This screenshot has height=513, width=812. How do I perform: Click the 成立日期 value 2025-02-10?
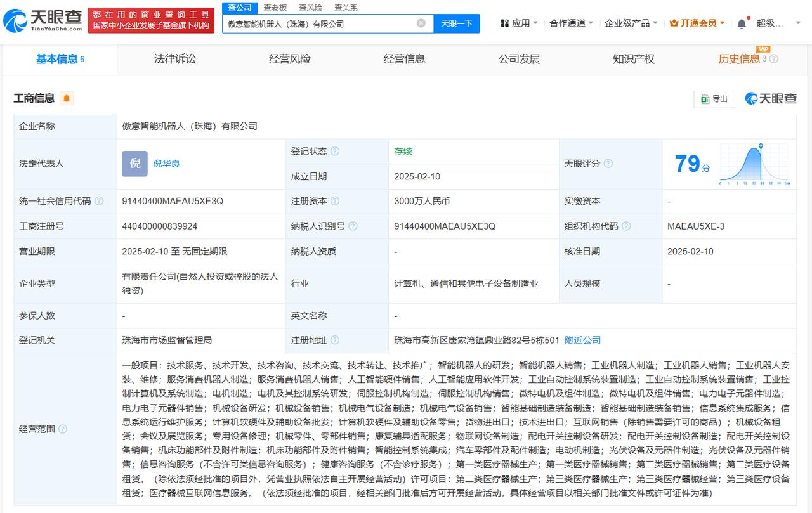coord(417,176)
